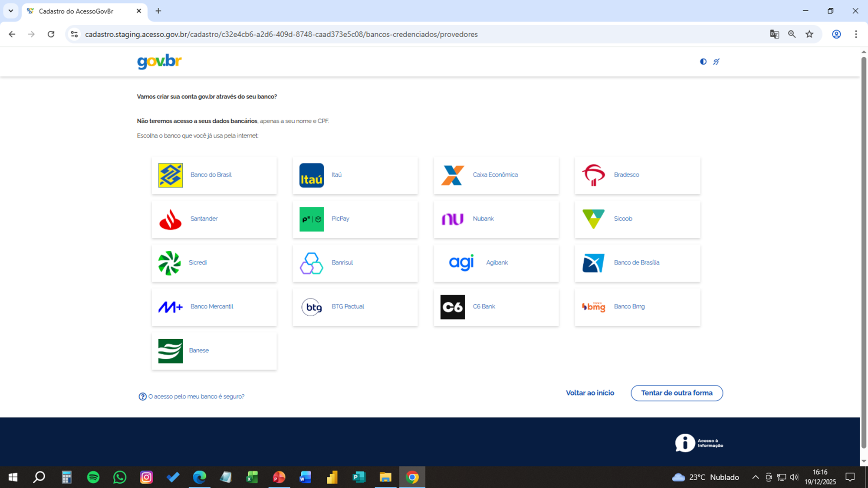Switch to Cadastro do AcessoGovBr tab

[x=76, y=11]
